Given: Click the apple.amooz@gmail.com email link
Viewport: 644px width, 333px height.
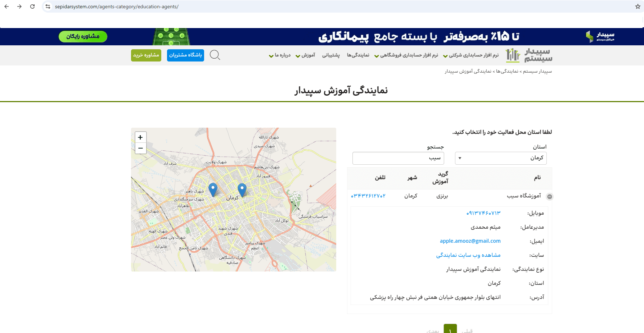Looking at the screenshot, I should coord(470,241).
